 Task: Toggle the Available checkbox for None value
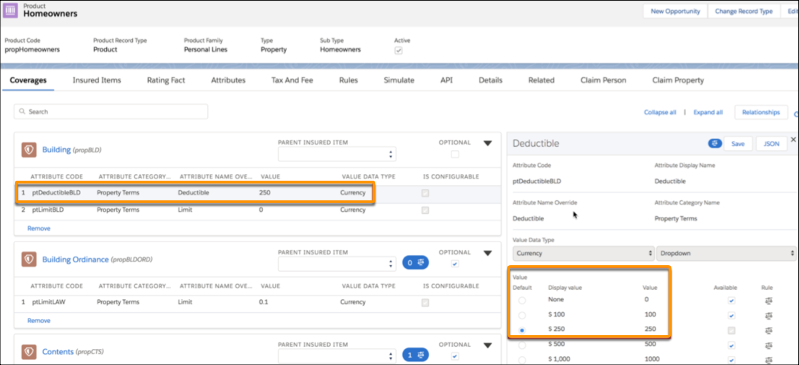coord(732,301)
